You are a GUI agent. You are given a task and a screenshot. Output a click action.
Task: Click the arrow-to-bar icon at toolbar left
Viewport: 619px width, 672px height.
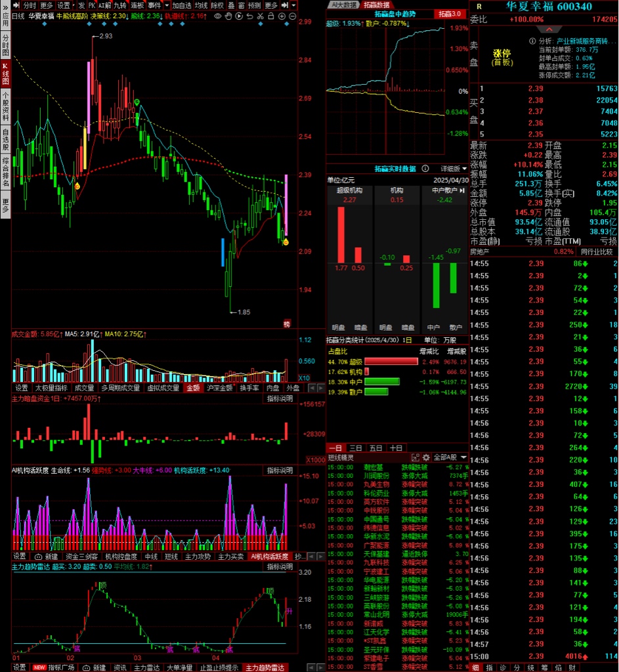pos(16,5)
